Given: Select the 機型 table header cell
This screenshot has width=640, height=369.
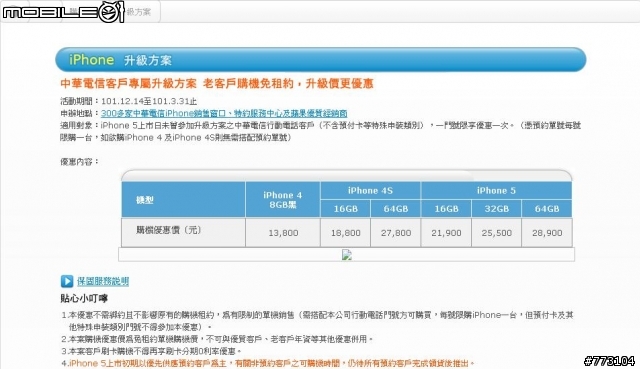Looking at the screenshot, I should [183, 200].
